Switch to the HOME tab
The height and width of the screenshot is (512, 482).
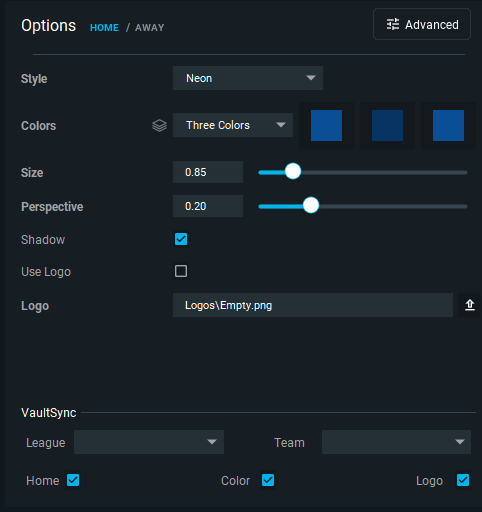tap(104, 28)
